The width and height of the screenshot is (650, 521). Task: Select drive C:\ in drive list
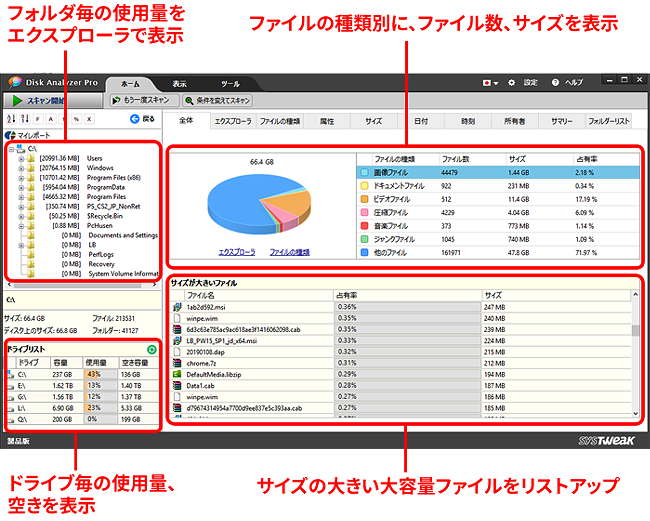pyautogui.click(x=82, y=374)
